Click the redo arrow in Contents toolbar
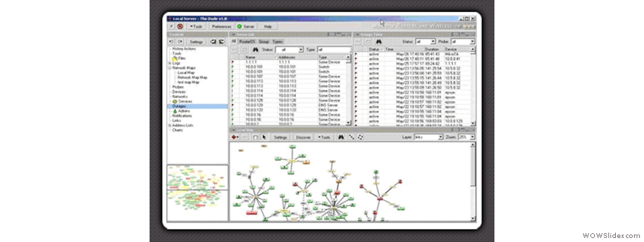Image resolution: width=644 pixels, height=242 pixels. 180,42
